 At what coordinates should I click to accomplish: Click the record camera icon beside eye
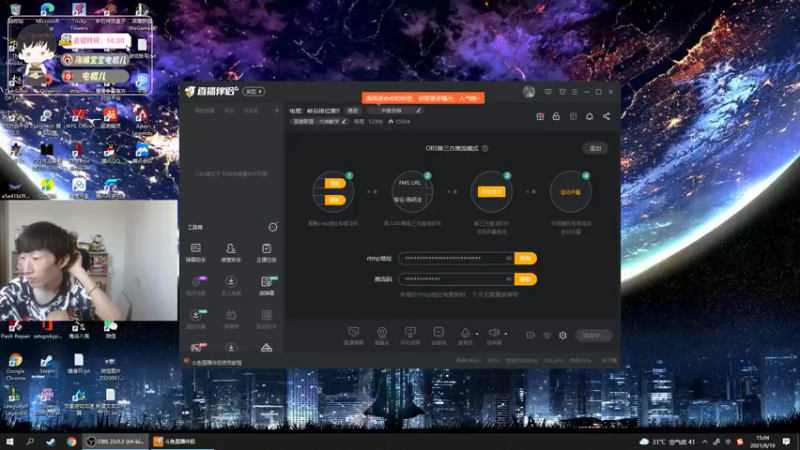pos(531,335)
